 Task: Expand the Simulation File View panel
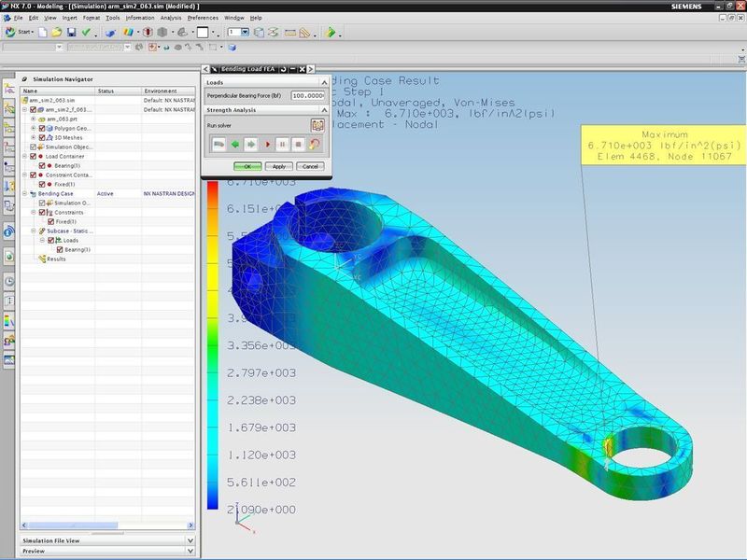[x=190, y=540]
